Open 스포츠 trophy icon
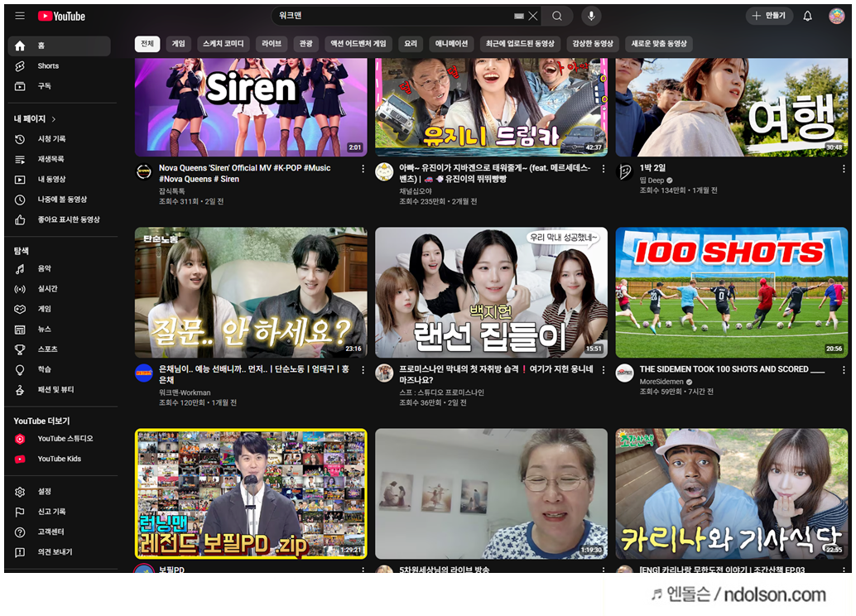The width and height of the screenshot is (856, 616). [x=20, y=349]
